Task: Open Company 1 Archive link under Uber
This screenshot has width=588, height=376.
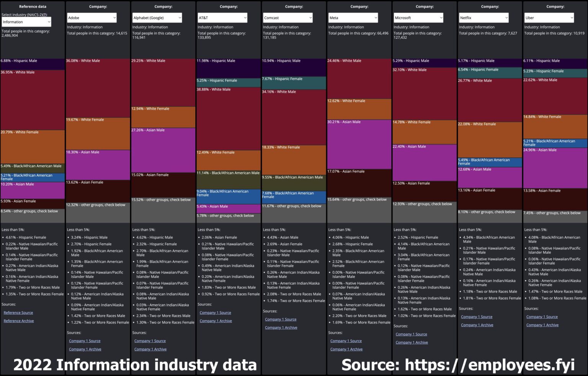Action: click(x=542, y=325)
